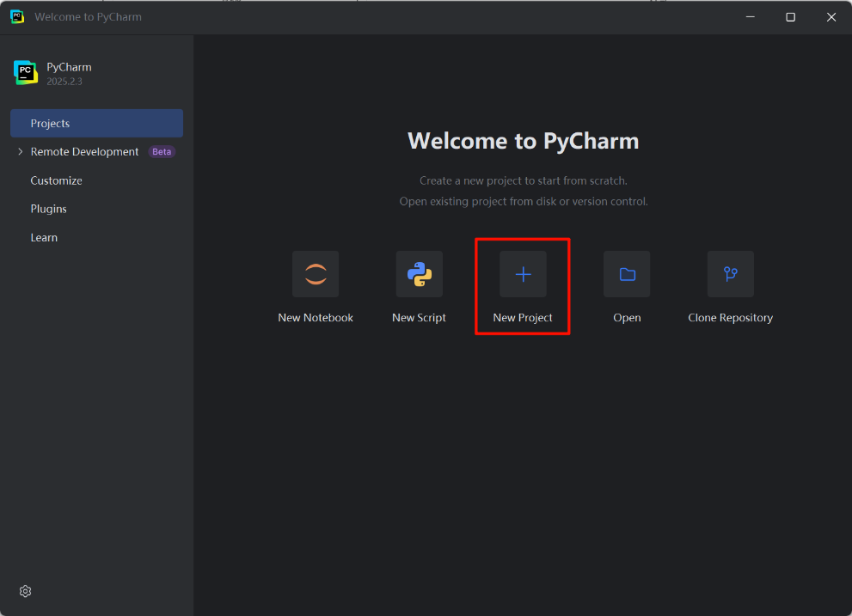Switch to the Customize tab
This screenshot has width=852, height=616.
pyautogui.click(x=56, y=180)
